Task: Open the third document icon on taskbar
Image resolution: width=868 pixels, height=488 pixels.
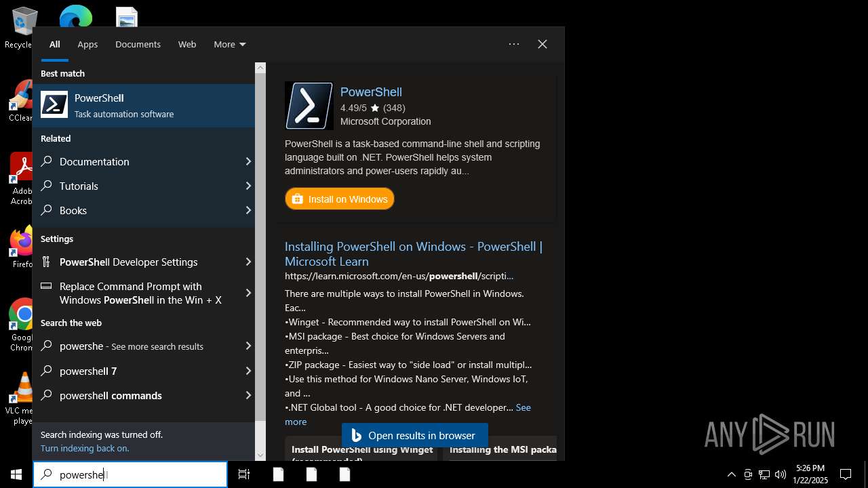Action: 344,474
